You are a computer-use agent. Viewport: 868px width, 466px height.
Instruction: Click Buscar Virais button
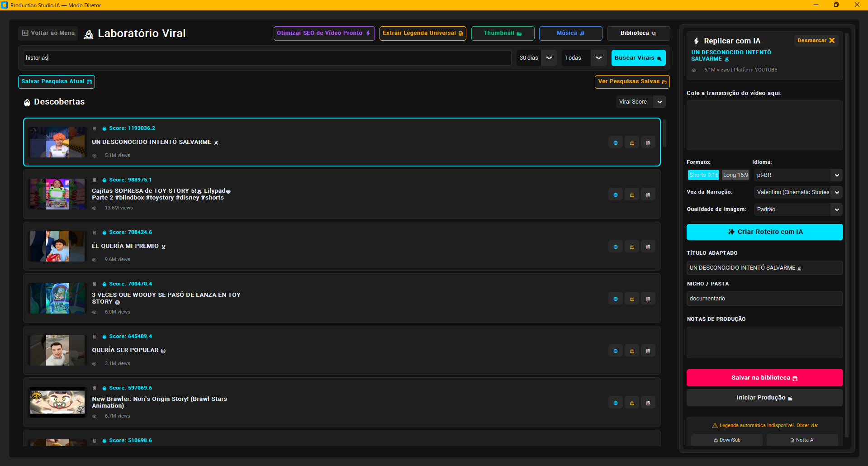[x=638, y=58]
